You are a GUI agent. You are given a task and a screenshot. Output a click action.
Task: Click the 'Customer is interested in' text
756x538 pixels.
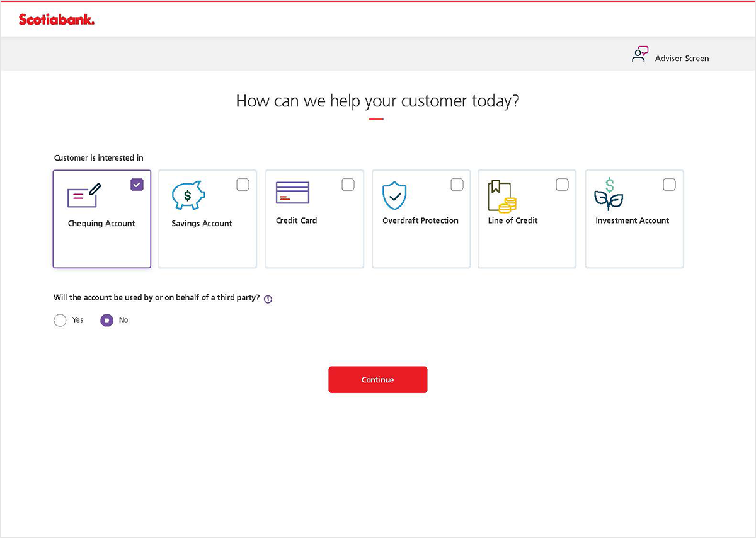99,157
